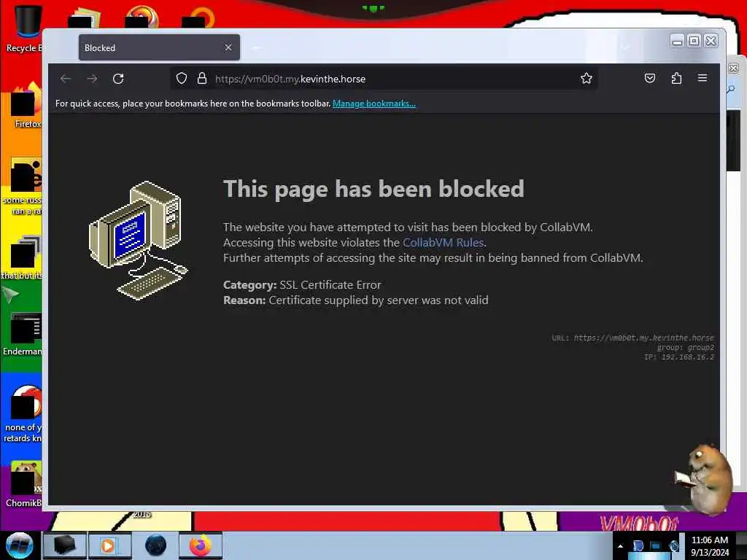Save page to Pocket
The image size is (747, 560).
650,78
